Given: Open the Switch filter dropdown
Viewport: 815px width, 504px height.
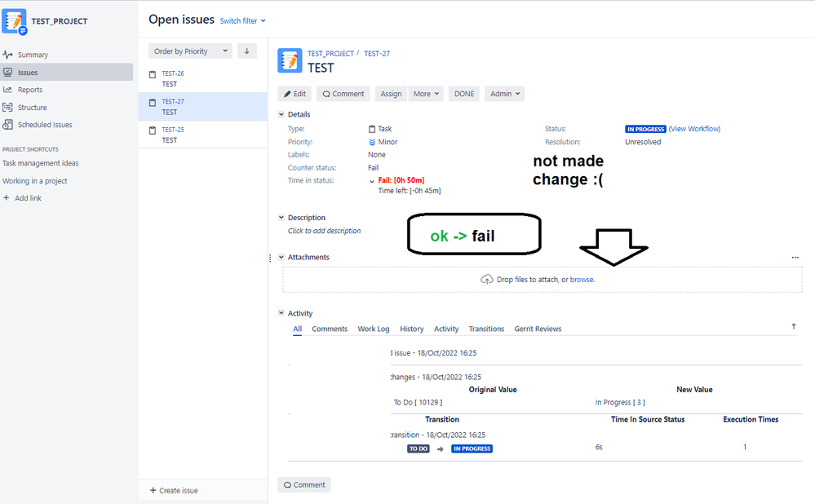Looking at the screenshot, I should pos(242,20).
